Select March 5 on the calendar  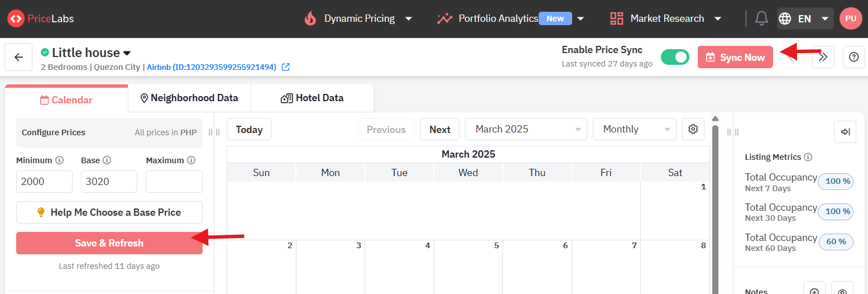[x=468, y=267]
